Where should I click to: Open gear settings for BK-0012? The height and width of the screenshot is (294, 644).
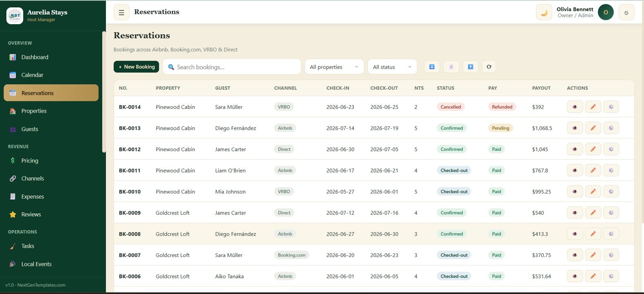pos(611,149)
